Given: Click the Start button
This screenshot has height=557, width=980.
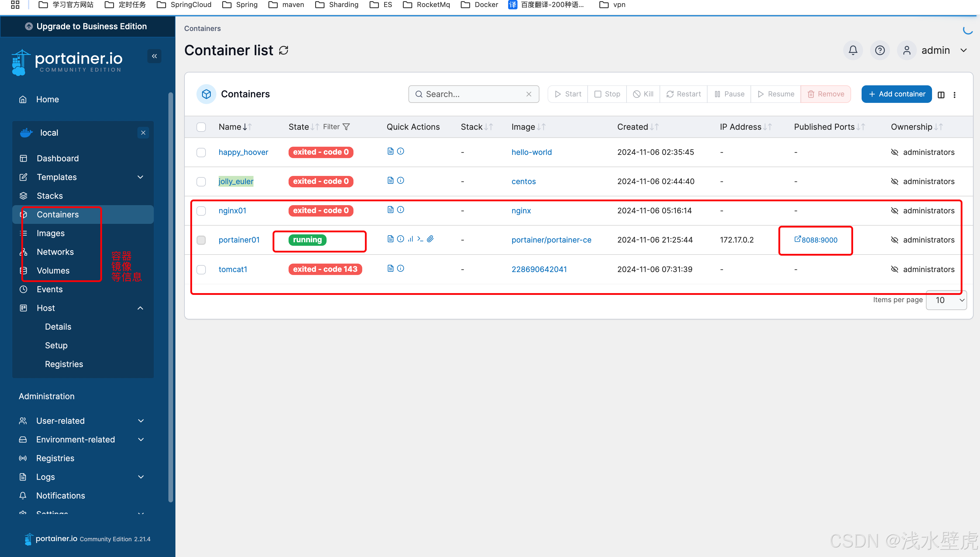Looking at the screenshot, I should pos(568,94).
